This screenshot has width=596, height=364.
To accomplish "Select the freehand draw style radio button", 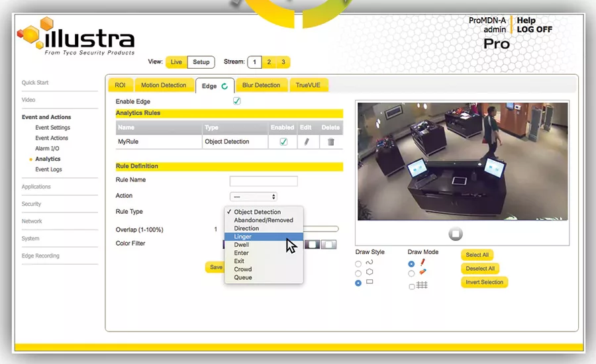I will point(358,263).
